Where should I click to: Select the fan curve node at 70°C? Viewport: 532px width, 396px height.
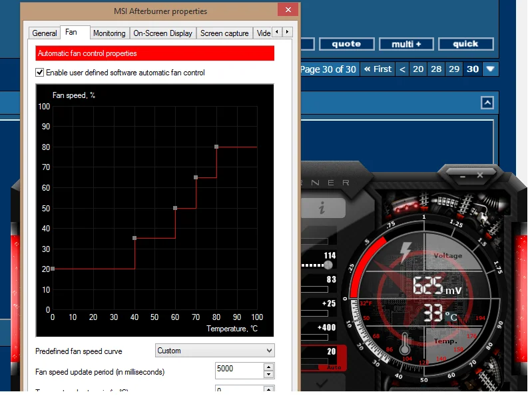(x=196, y=177)
